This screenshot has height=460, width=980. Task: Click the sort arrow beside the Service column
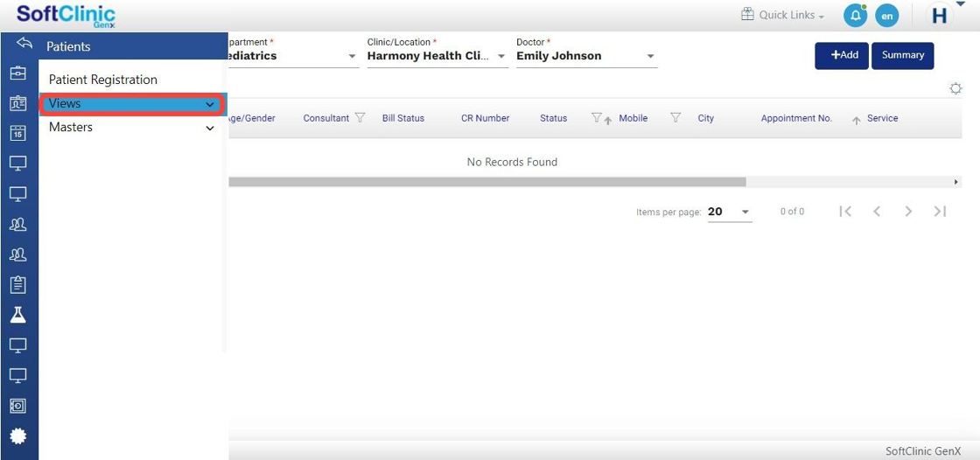point(857,121)
